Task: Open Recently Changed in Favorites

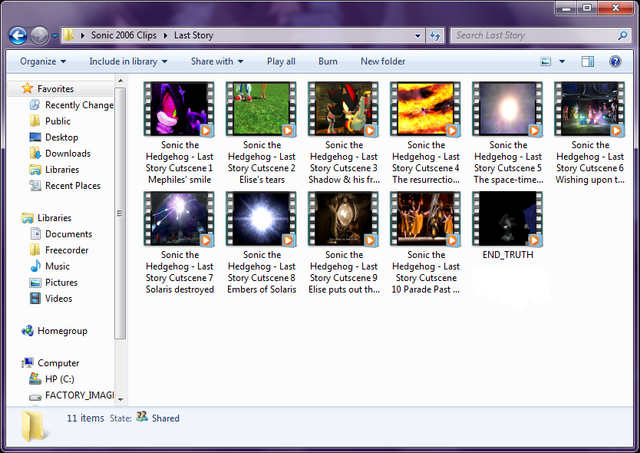Action: click(72, 105)
